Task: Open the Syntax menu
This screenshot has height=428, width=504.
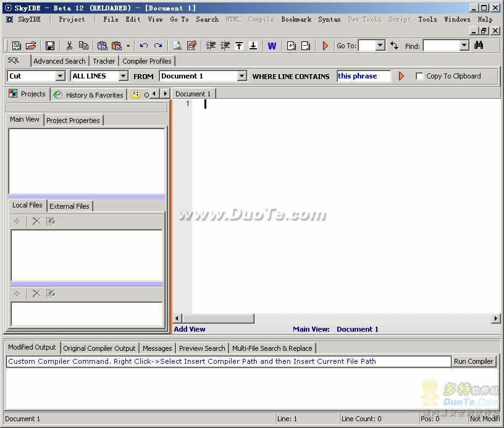Action: (x=329, y=19)
